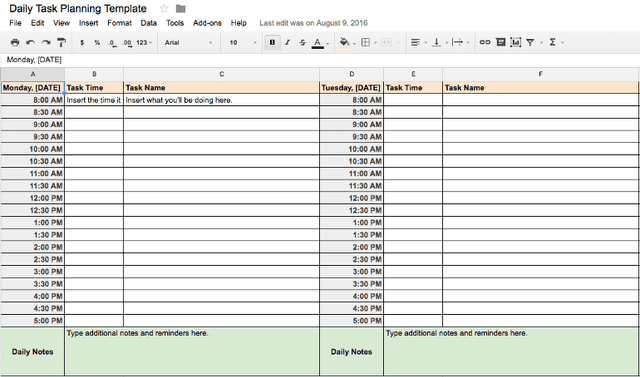This screenshot has width=640, height=377.
Task: Open the Data menu
Action: click(149, 23)
